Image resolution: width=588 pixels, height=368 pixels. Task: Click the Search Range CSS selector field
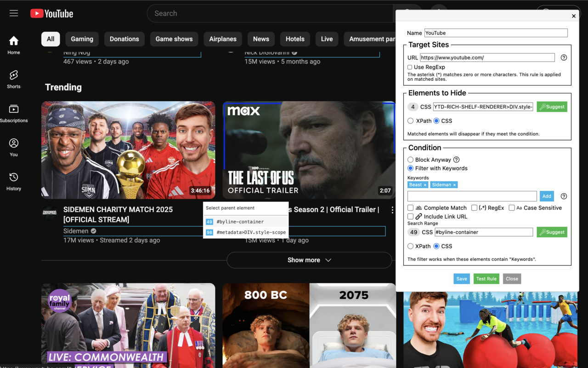click(483, 232)
